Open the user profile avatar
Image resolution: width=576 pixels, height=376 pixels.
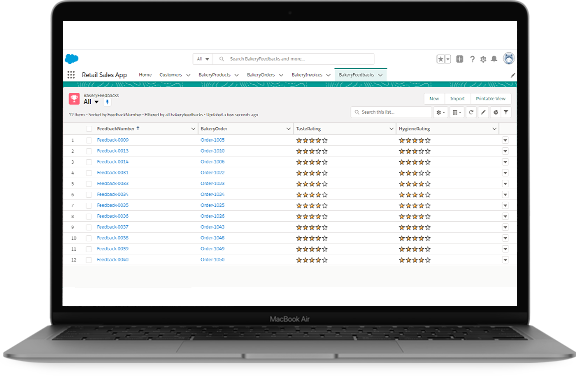[509, 58]
